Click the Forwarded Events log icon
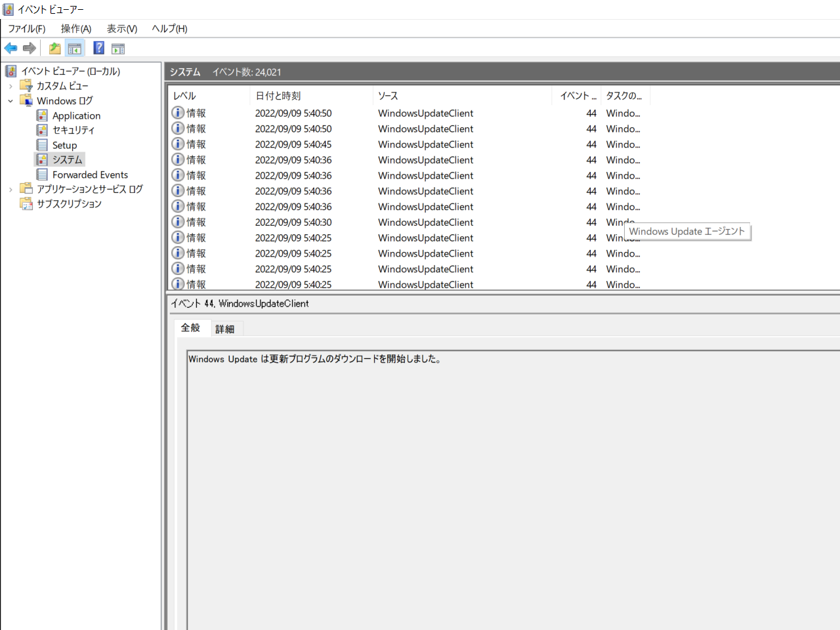 pos(42,175)
